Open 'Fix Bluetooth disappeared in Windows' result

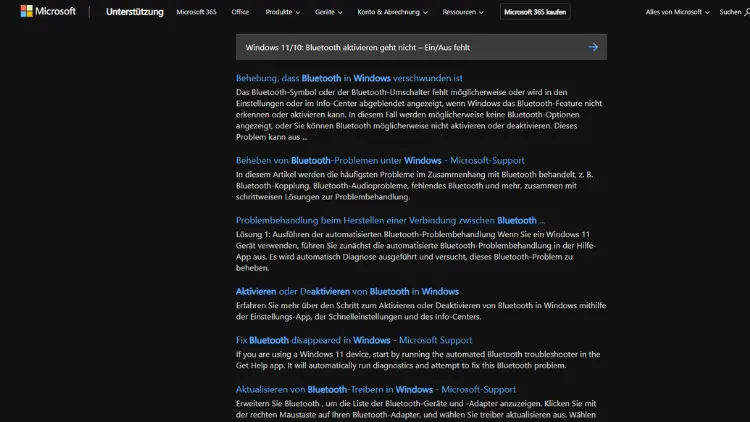tap(354, 340)
